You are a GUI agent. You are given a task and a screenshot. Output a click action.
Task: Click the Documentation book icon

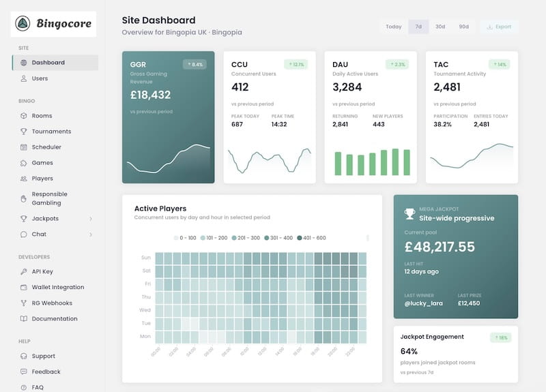(24, 318)
